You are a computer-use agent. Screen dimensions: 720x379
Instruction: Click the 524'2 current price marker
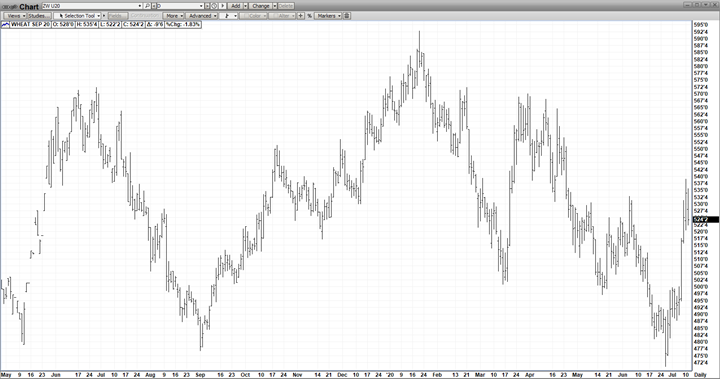pos(705,220)
